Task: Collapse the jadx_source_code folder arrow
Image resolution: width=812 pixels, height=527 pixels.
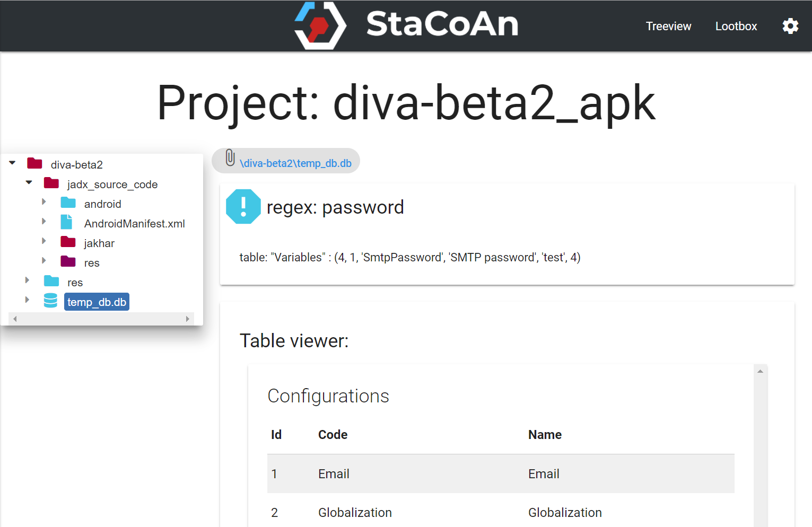Action: pos(29,182)
